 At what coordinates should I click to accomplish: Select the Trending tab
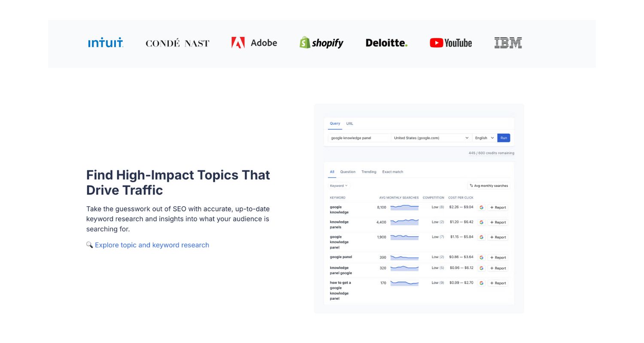[x=368, y=172]
